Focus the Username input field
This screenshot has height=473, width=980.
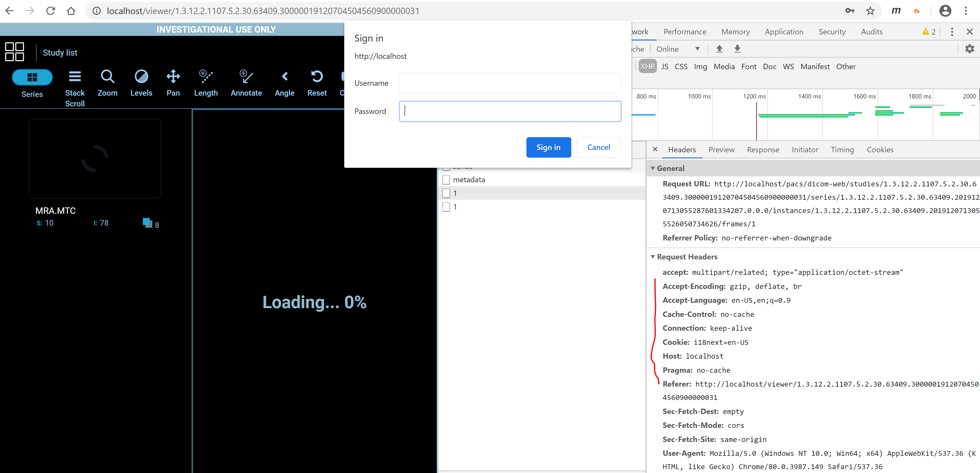coord(510,83)
